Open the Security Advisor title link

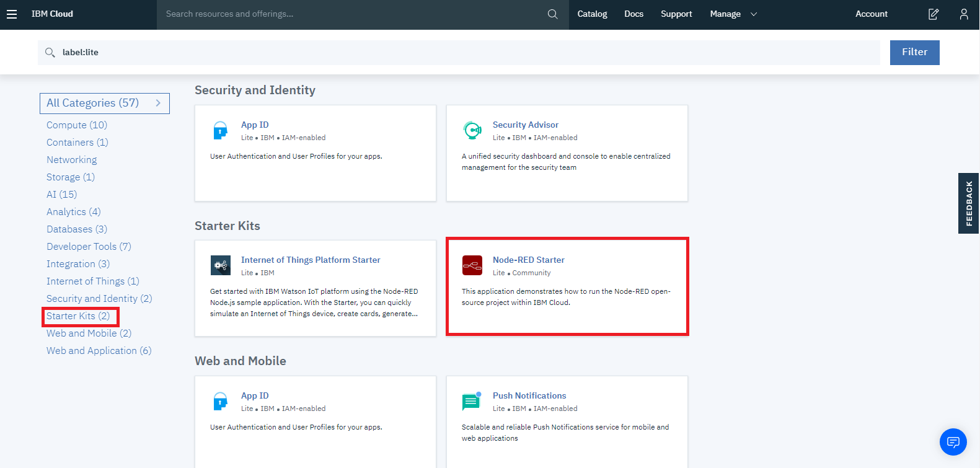point(526,125)
